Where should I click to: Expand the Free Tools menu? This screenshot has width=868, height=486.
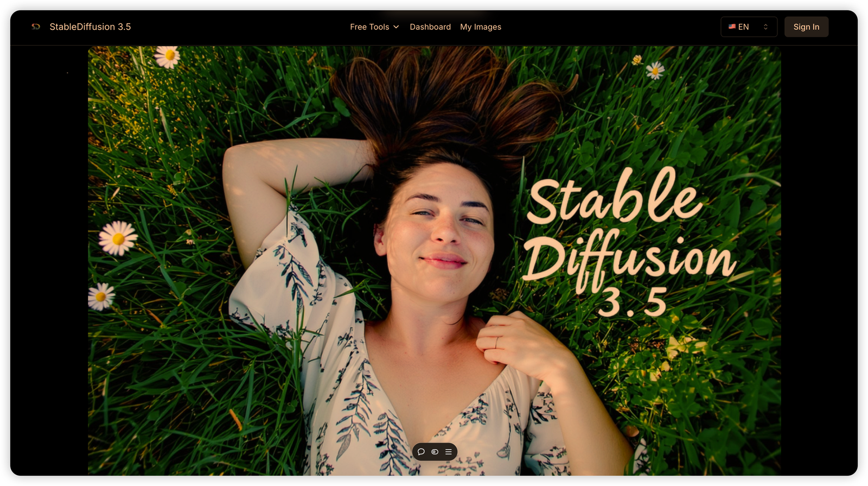[x=374, y=27]
